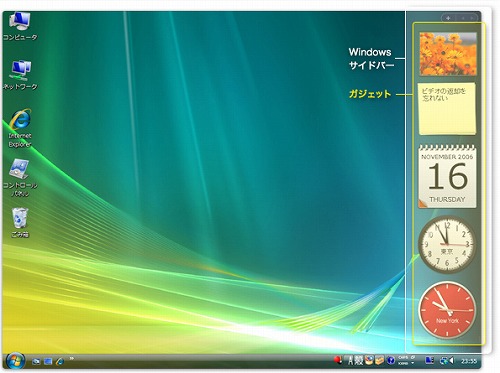Select the コントロール パネル desktop icon

[20, 177]
